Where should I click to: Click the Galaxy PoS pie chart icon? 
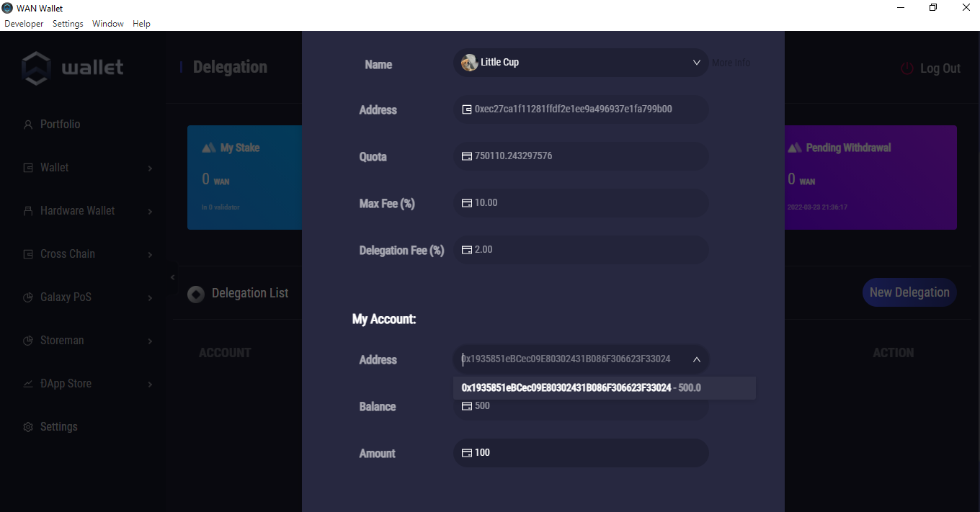pyautogui.click(x=28, y=297)
